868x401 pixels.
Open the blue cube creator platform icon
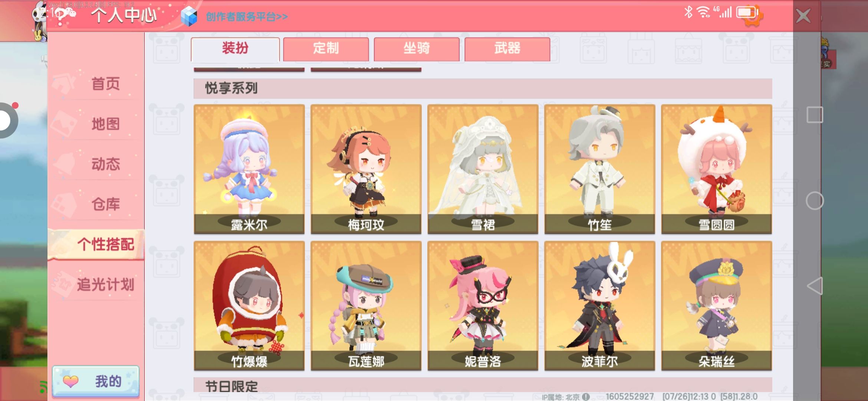(189, 16)
